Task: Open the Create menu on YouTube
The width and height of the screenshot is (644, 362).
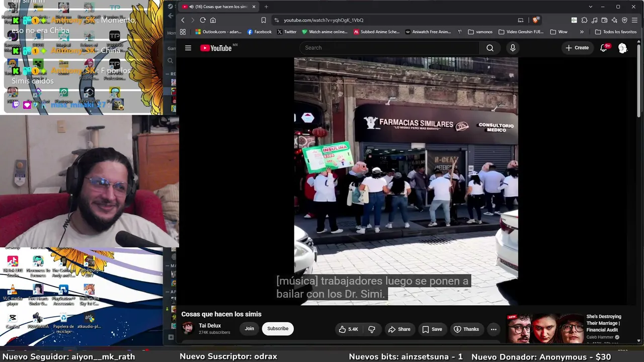Action: 577,48
